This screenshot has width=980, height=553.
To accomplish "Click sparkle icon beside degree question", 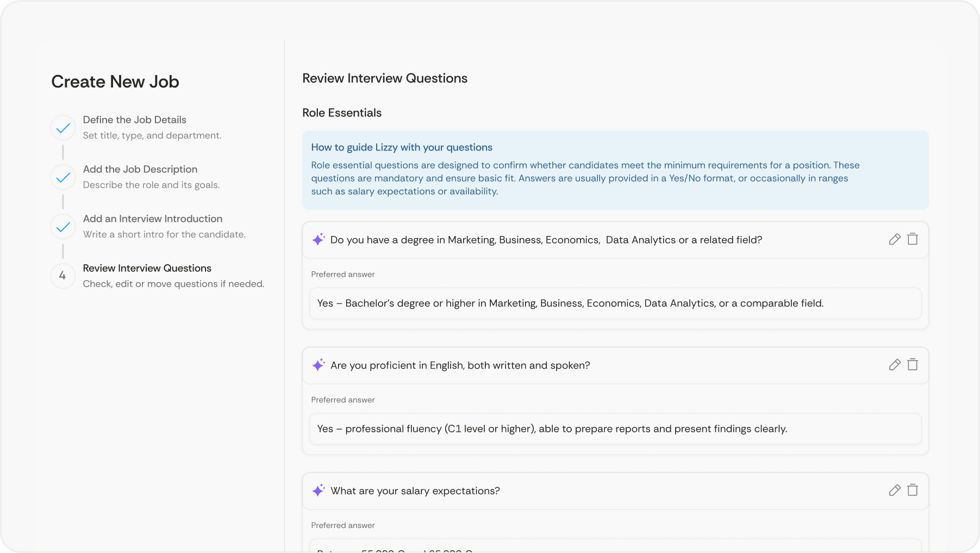I will (319, 239).
